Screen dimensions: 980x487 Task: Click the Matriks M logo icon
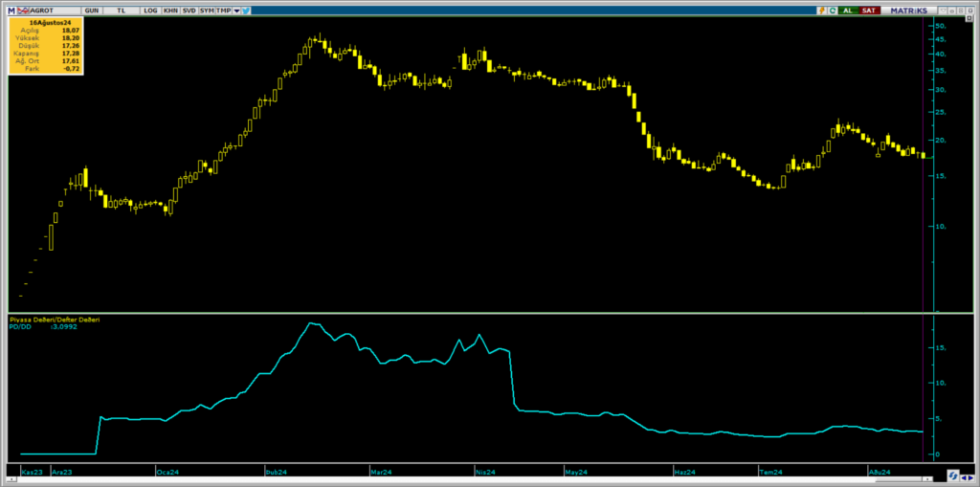click(x=11, y=11)
